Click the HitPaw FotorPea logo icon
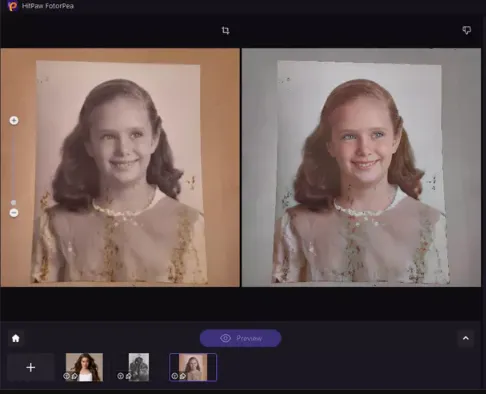The image size is (486, 394). pos(13,6)
